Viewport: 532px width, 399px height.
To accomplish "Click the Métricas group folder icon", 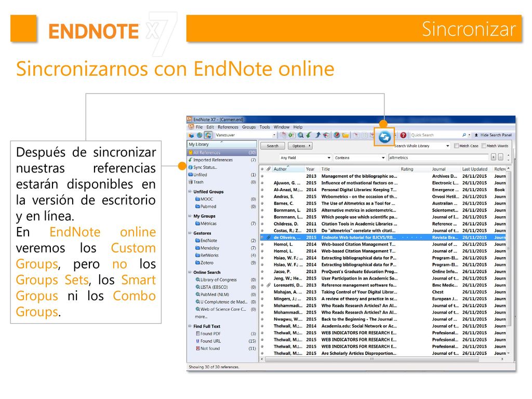I will pyautogui.click(x=197, y=223).
